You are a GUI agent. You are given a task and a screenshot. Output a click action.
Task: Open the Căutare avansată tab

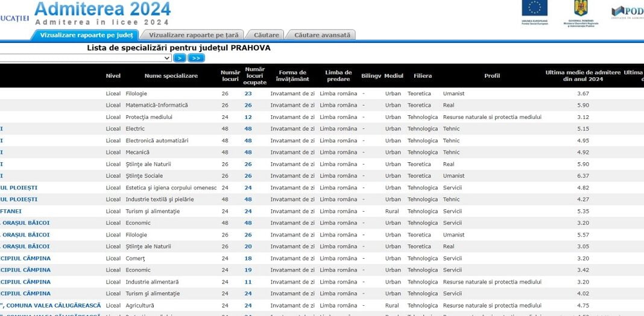coord(322,35)
